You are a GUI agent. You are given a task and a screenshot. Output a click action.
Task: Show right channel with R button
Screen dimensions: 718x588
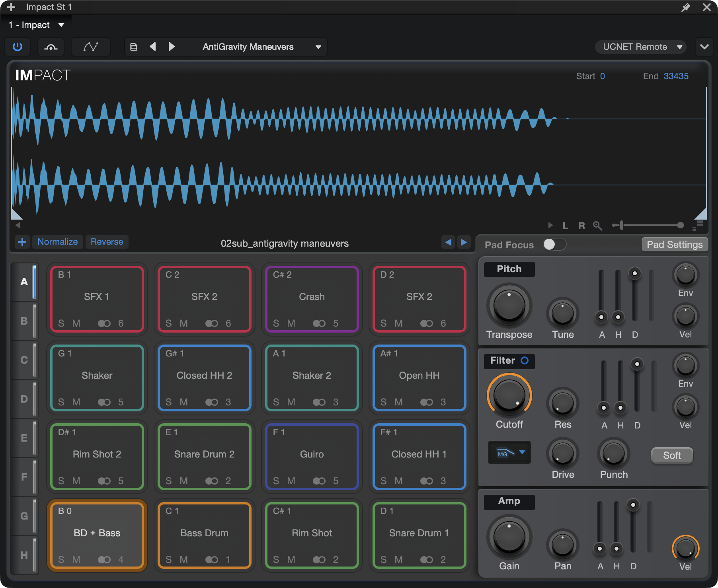click(x=581, y=226)
